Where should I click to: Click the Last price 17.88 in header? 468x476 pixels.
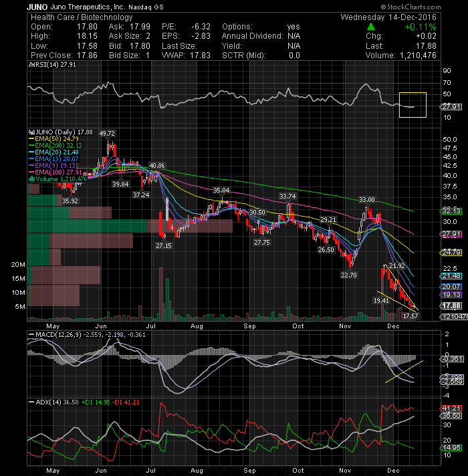[426, 46]
